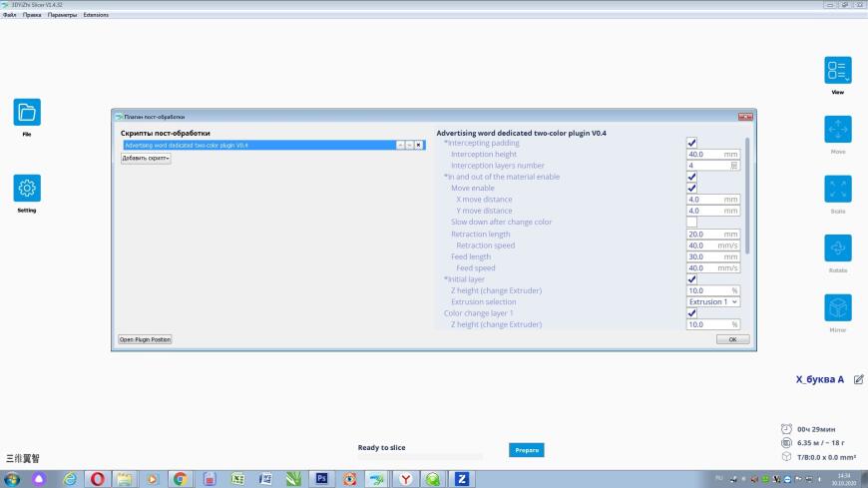The image size is (868, 488).
Task: Click the slicing progress bar
Action: [x=420, y=457]
